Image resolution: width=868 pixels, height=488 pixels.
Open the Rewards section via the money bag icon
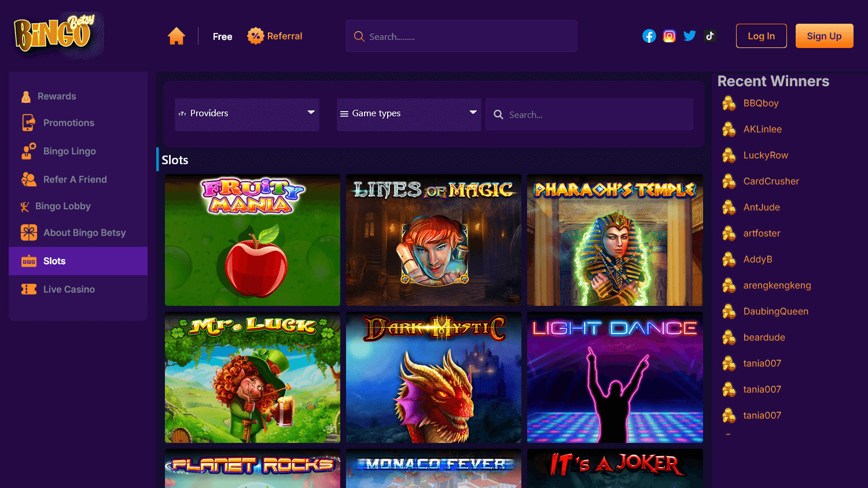point(25,96)
